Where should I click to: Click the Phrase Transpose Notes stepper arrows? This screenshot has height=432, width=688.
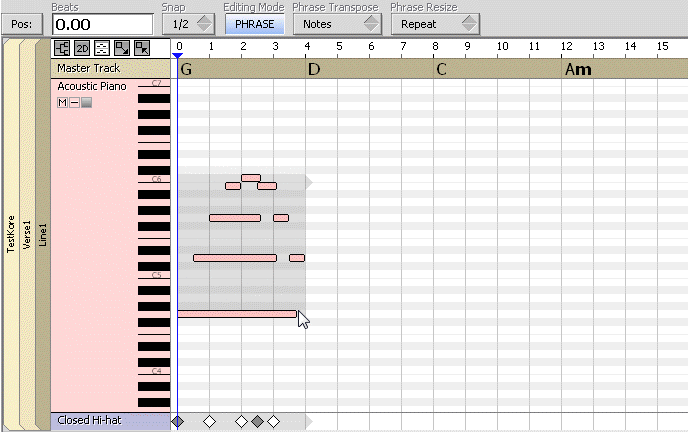[x=371, y=24]
